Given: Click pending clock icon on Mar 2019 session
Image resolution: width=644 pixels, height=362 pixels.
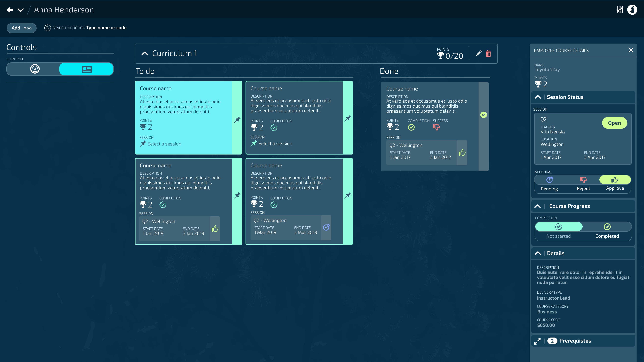Looking at the screenshot, I should [326, 227].
